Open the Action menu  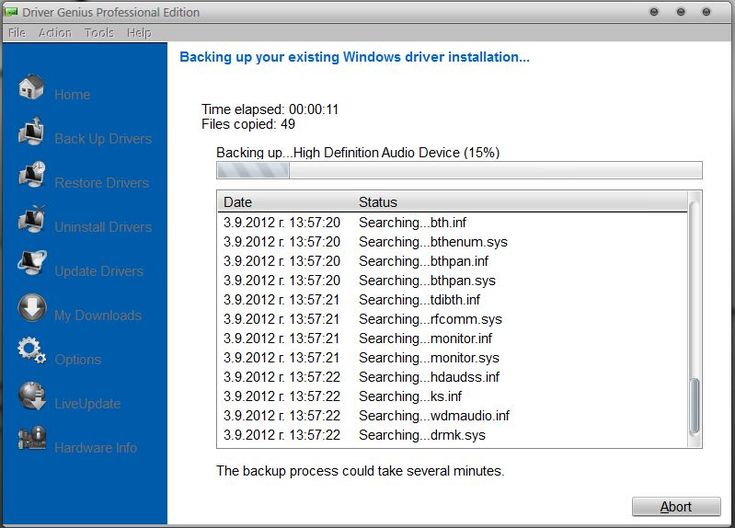pos(55,32)
